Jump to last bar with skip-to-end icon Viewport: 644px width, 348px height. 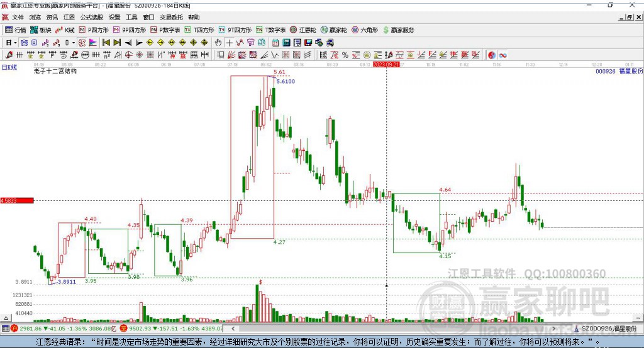click(117, 42)
